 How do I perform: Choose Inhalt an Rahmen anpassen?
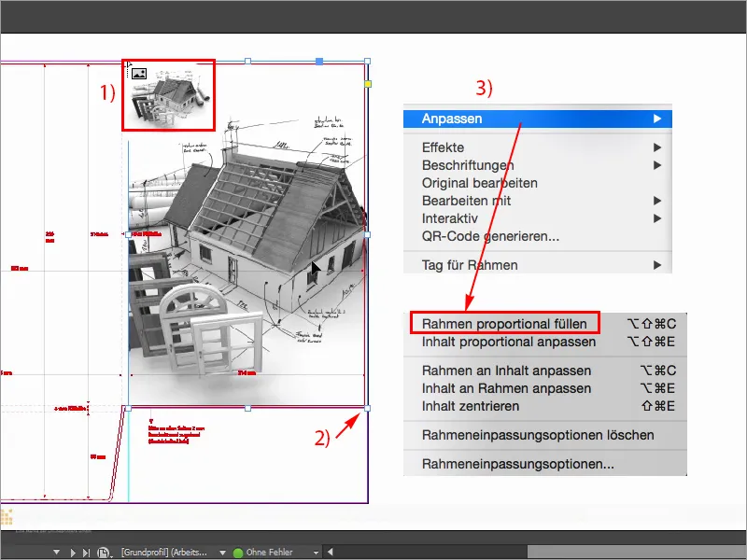click(x=545, y=388)
